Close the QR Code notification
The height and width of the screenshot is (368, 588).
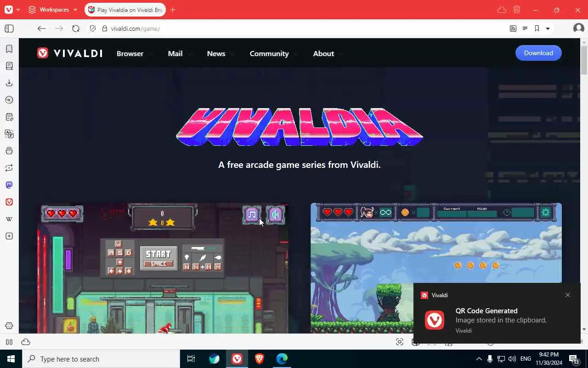pyautogui.click(x=568, y=295)
